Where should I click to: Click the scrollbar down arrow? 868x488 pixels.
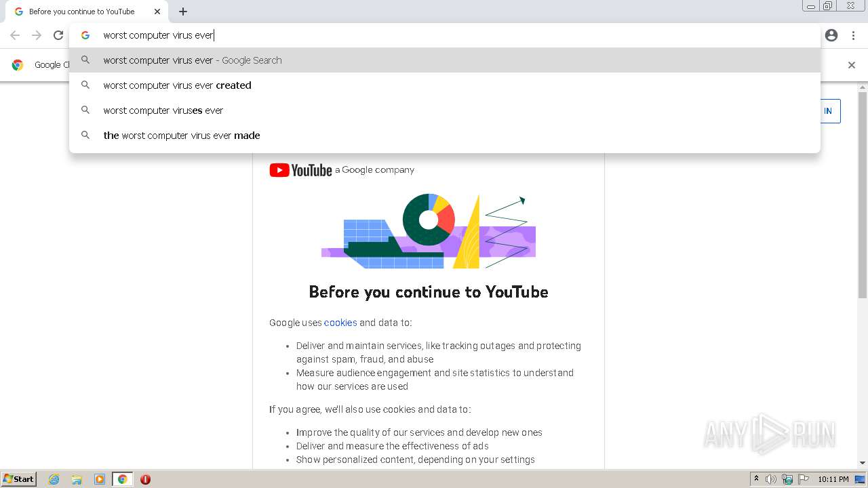pyautogui.click(x=863, y=463)
